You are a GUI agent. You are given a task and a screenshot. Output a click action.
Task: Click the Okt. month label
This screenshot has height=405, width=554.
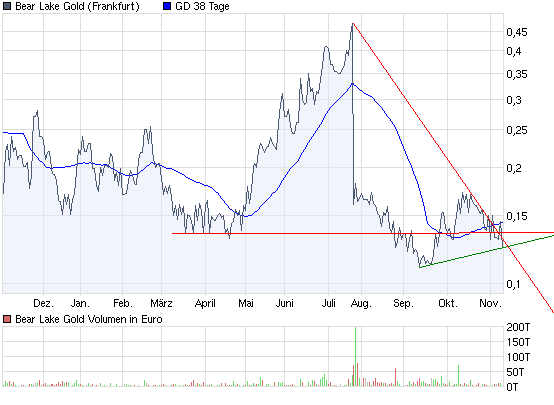[448, 303]
